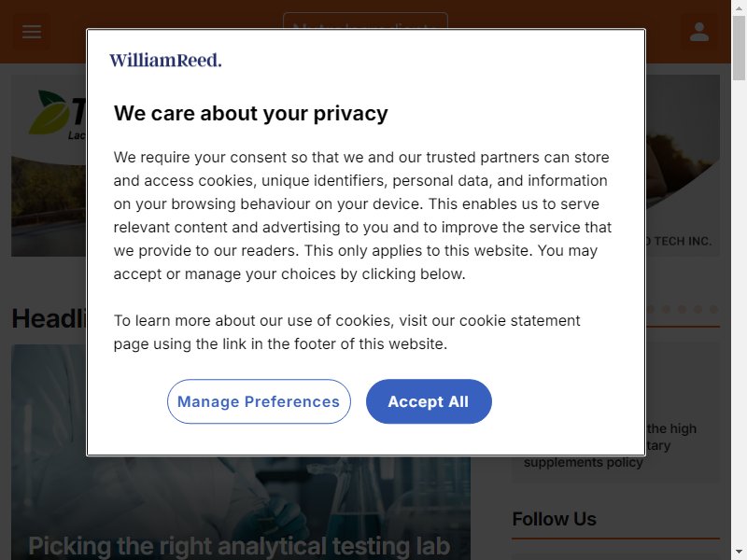The width and height of the screenshot is (747, 560).
Task: Click the Follow Us section heading
Action: 554,519
